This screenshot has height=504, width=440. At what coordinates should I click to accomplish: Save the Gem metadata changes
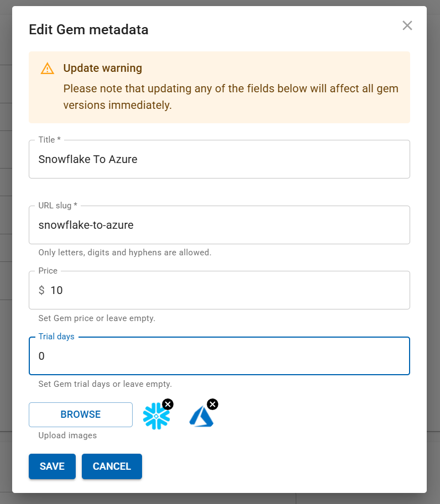point(52,466)
